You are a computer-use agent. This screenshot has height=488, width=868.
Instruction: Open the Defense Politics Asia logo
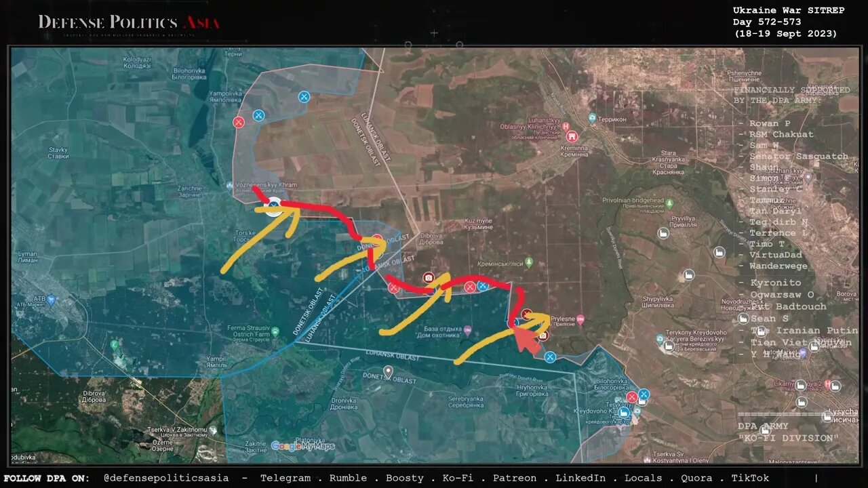(x=129, y=24)
